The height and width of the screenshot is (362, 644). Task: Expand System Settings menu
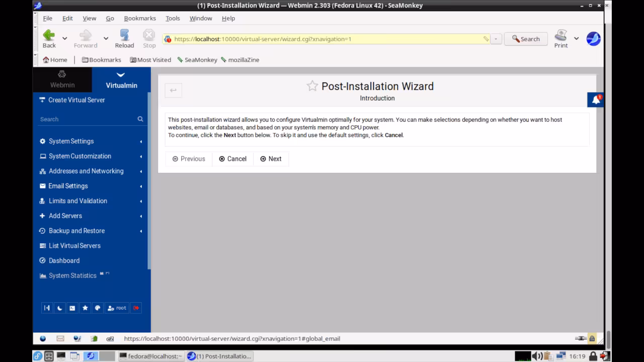pyautogui.click(x=91, y=141)
